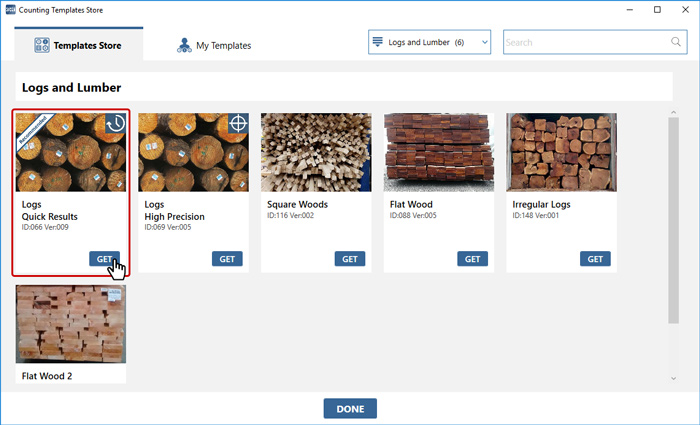Switch to the My Templates tab
This screenshot has width=700, height=425.
click(x=214, y=45)
